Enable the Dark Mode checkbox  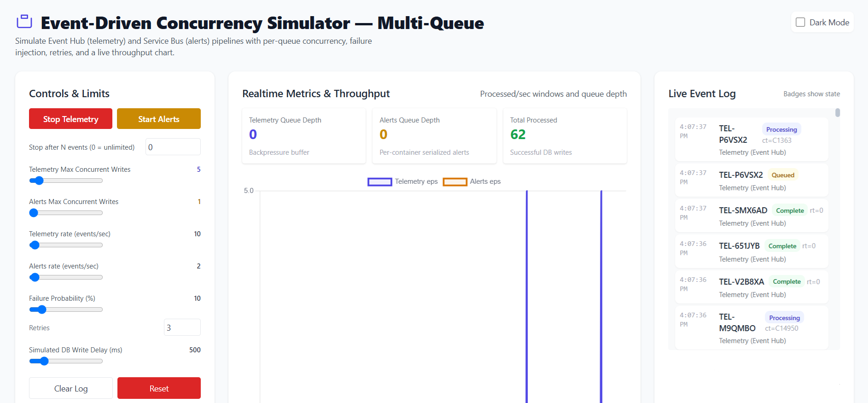point(800,22)
